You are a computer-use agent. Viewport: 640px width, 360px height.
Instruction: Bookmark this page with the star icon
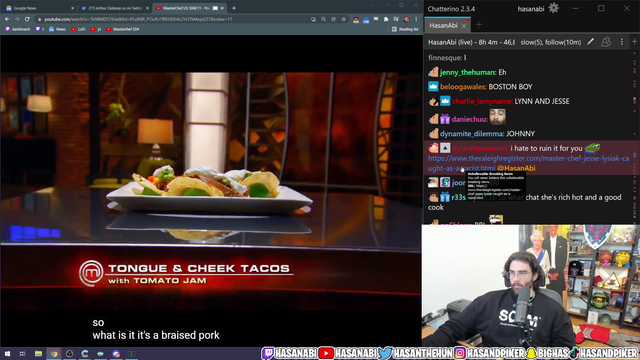(x=344, y=19)
